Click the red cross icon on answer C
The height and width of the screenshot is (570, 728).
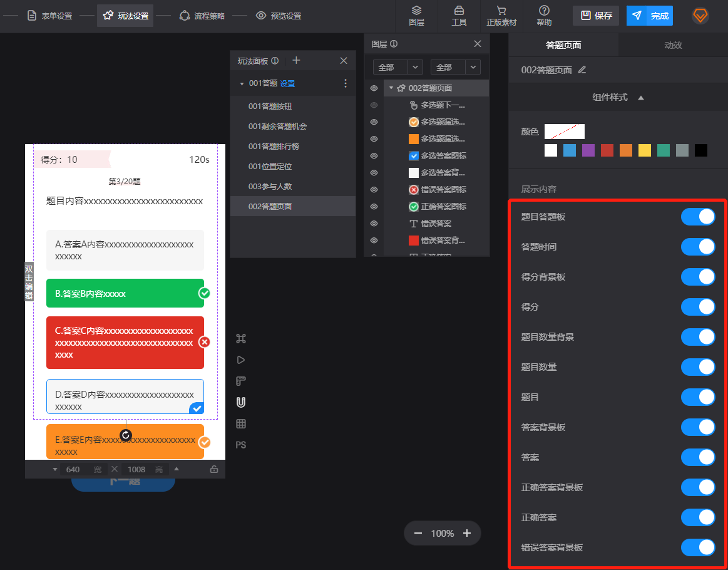(204, 343)
